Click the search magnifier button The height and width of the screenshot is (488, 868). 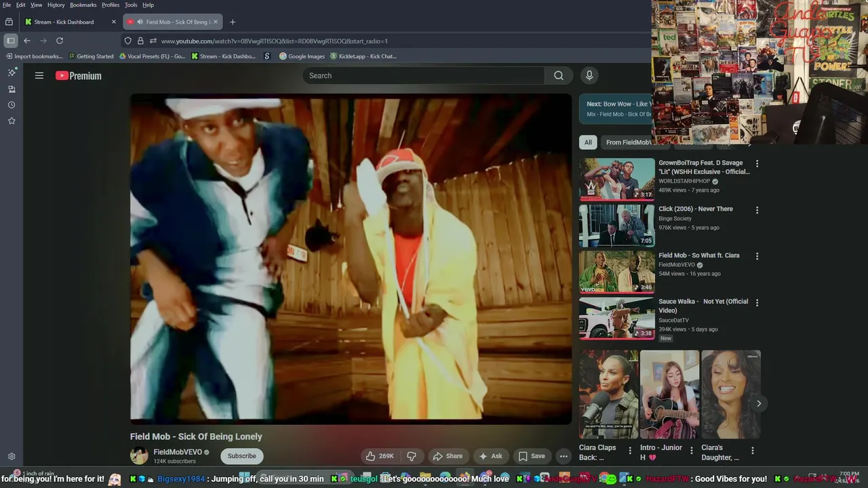(559, 76)
